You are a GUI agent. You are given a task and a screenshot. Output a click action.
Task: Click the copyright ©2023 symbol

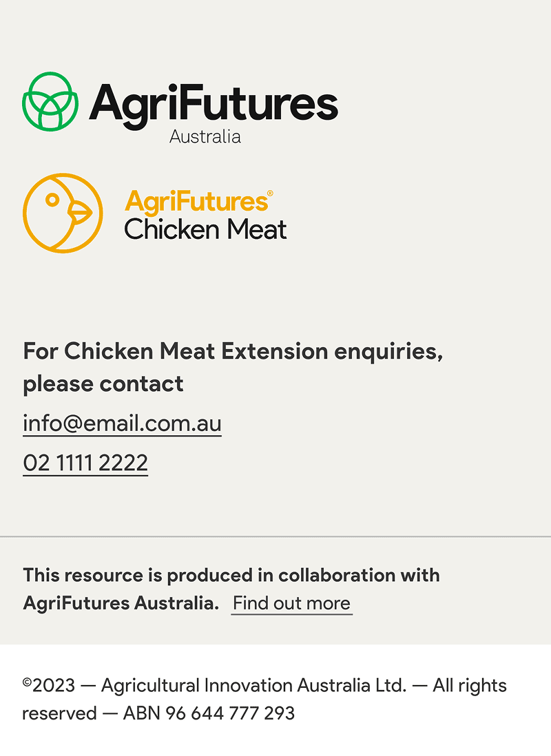[x=28, y=682]
